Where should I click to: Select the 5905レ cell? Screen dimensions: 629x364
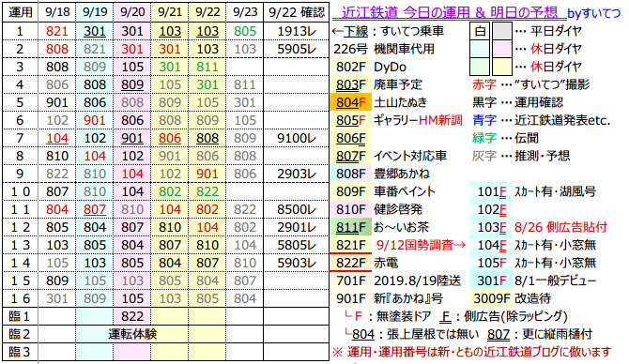(296, 49)
